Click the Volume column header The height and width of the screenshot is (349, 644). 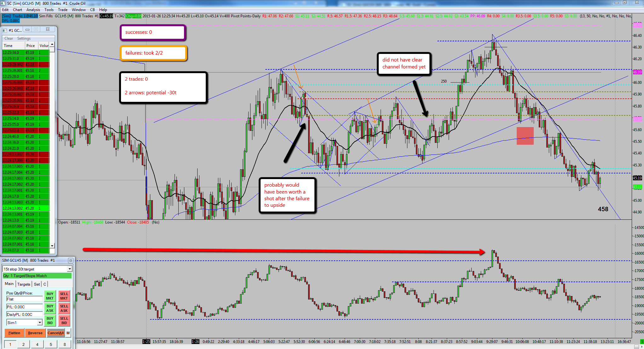(x=44, y=46)
